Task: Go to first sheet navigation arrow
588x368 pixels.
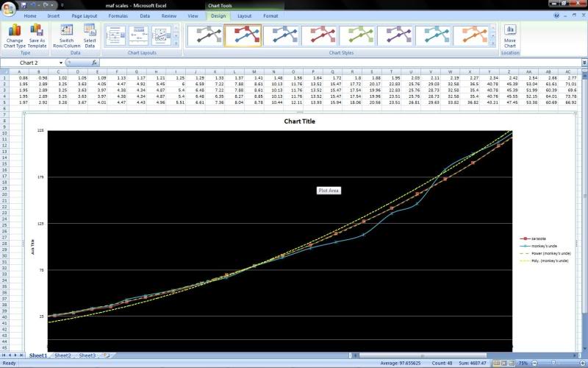Action: pos(4,355)
